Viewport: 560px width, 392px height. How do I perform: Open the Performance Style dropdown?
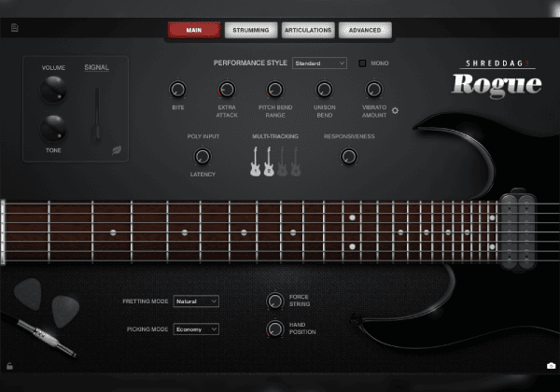tap(319, 63)
